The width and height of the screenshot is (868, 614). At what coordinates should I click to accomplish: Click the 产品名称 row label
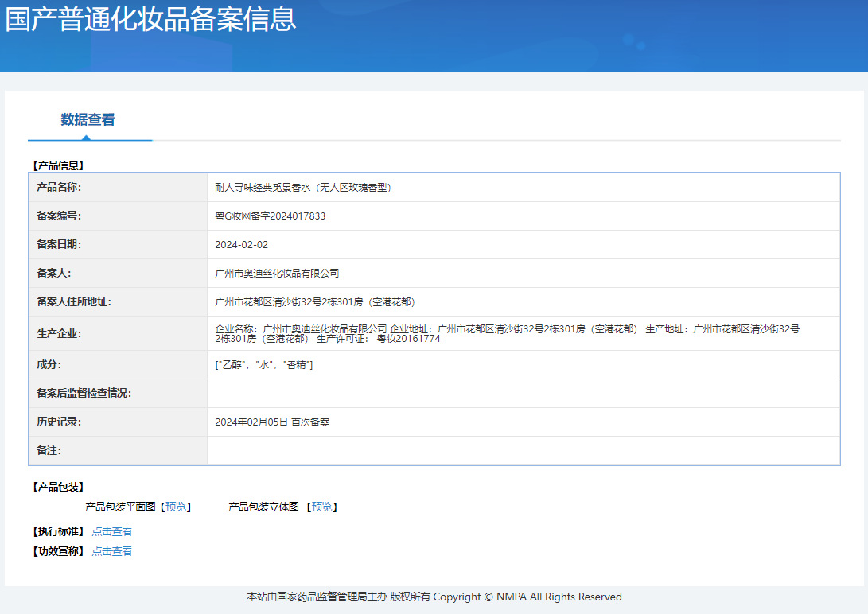pyautogui.click(x=59, y=188)
